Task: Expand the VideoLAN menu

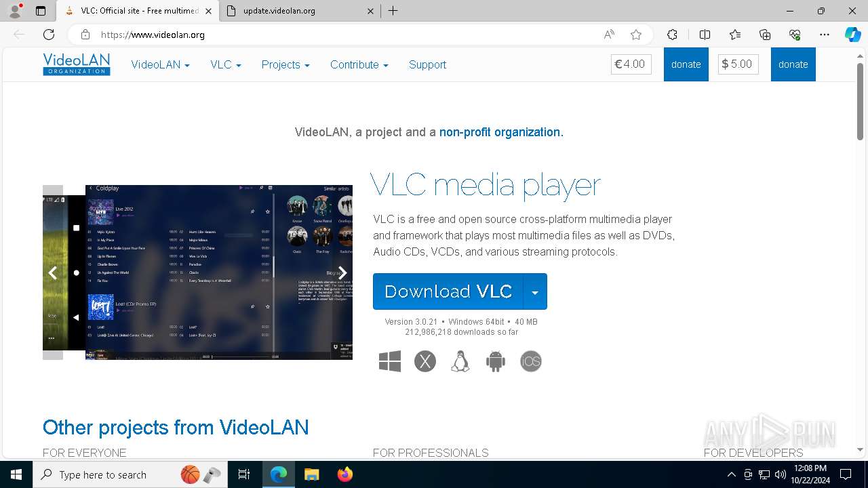Action: [161, 64]
